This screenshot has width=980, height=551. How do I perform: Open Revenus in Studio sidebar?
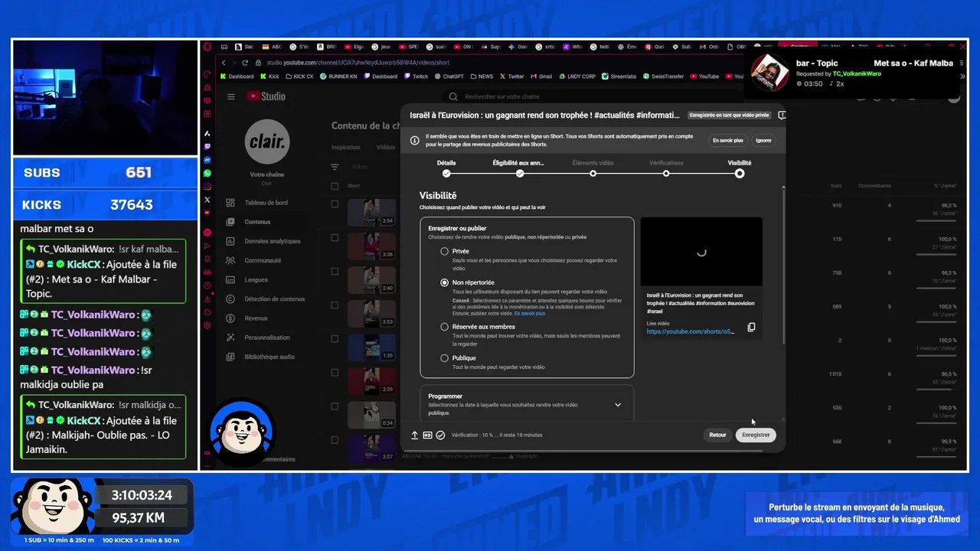[x=256, y=318]
